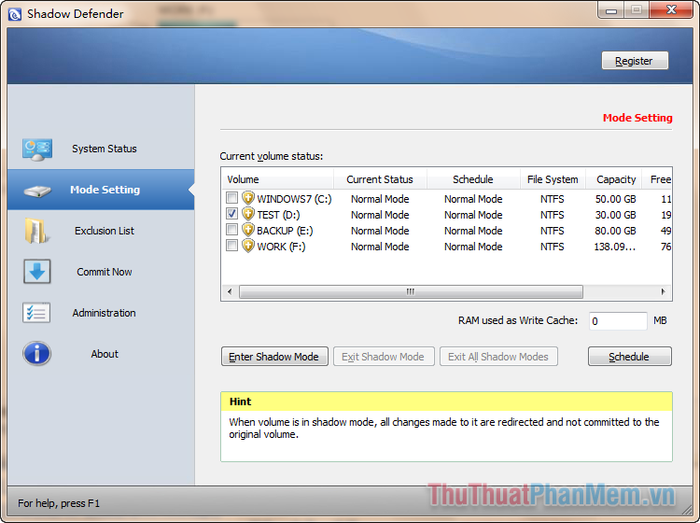The image size is (700, 523).
Task: Select the TEST (D:) volume name
Action: (278, 215)
